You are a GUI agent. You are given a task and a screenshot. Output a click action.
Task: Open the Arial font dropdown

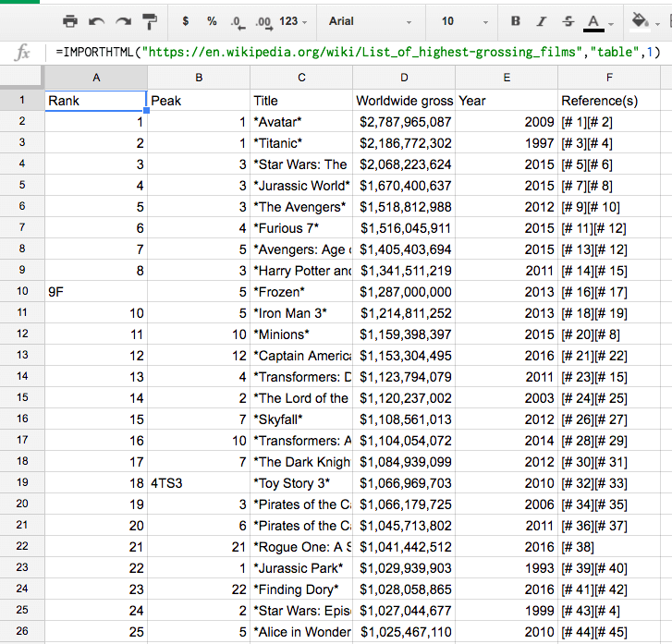[370, 20]
